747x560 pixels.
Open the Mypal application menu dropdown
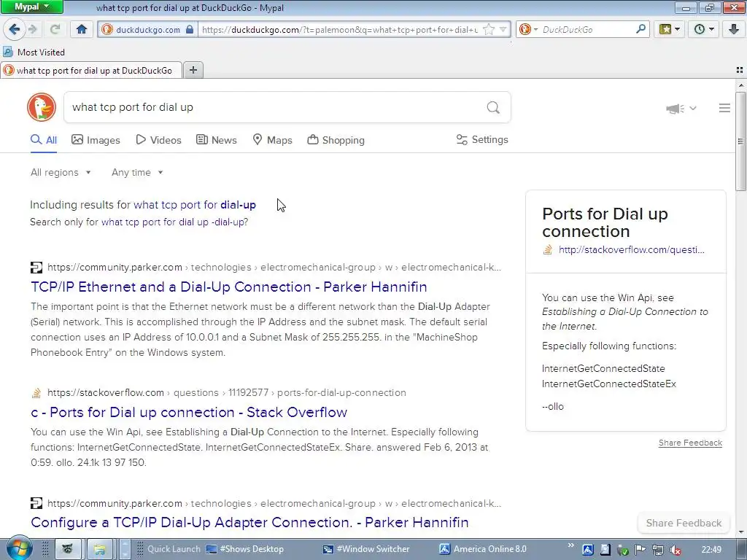coord(31,7)
